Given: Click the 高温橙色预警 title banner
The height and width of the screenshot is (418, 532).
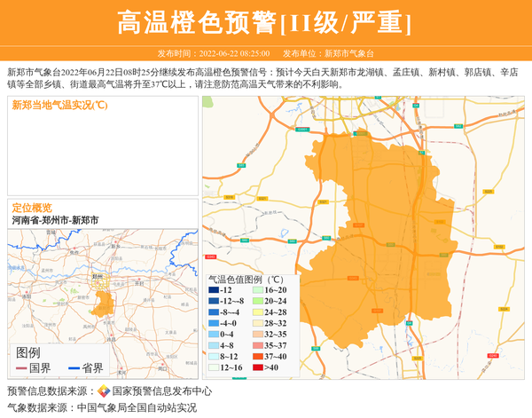Looking at the screenshot, I should click(265, 23).
